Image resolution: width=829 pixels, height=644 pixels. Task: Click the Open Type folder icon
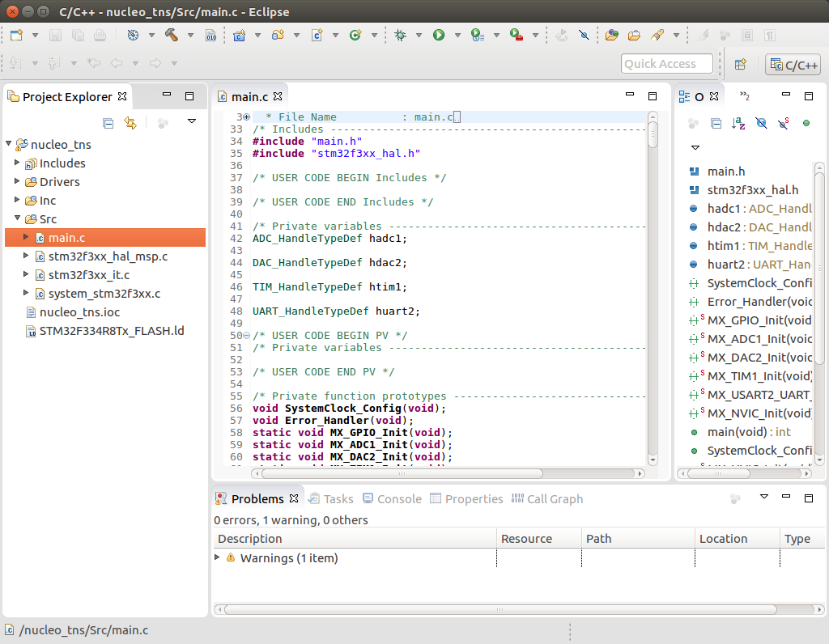click(611, 35)
